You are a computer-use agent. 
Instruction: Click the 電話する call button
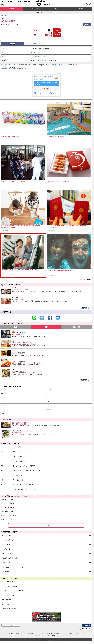click(87, 25)
